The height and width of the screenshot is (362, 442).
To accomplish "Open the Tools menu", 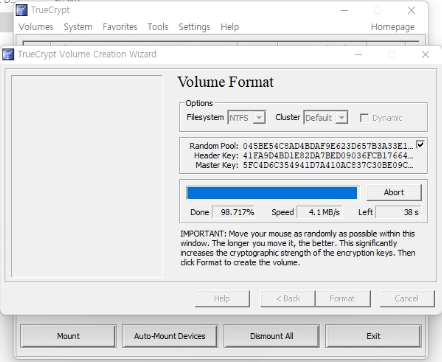I will coord(158,27).
